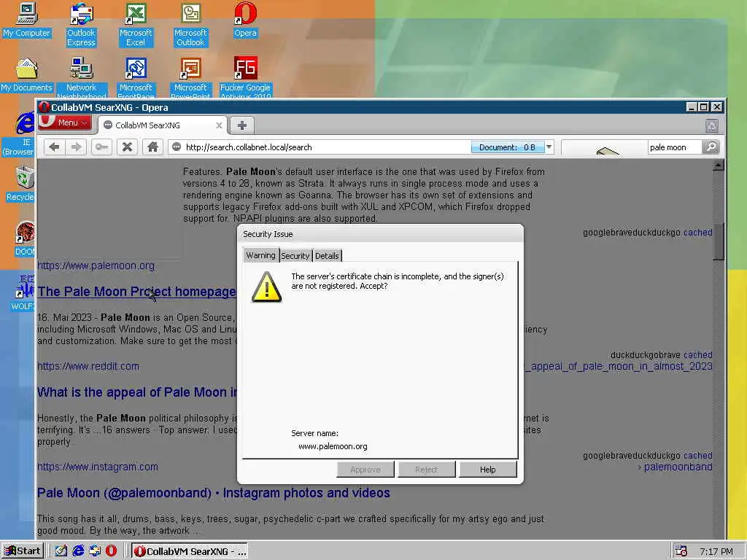Screen dimensions: 747x560
Task: Click the https://www.palemoon.org link
Action: (96, 265)
